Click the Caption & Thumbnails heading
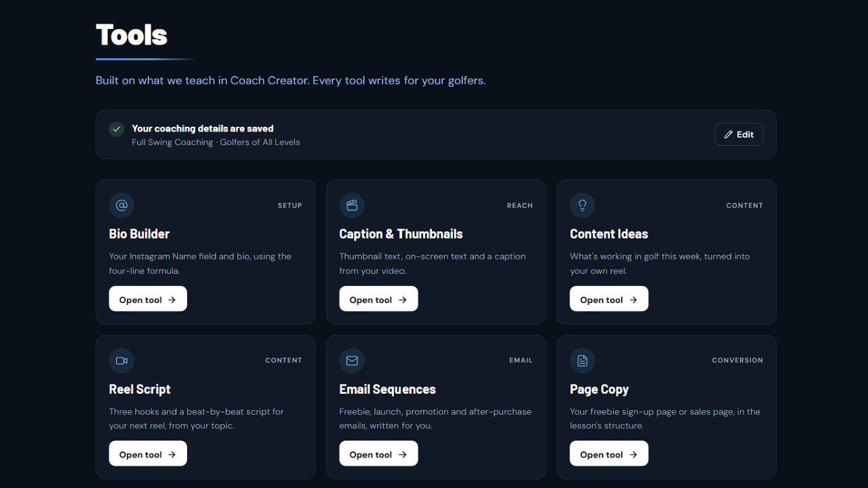Screen dimensions: 868x488 point(401,234)
